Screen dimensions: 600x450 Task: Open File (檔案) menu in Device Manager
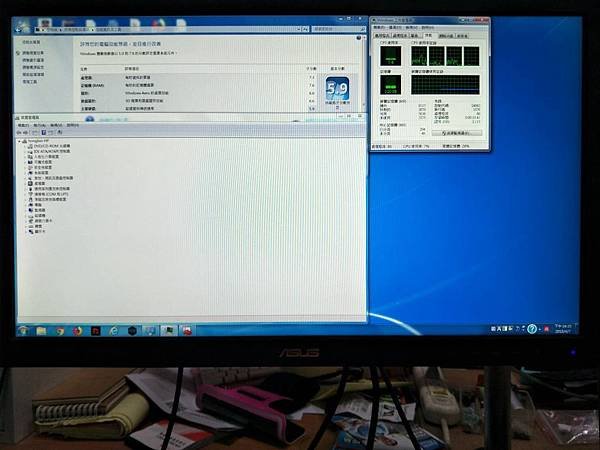pos(24,125)
